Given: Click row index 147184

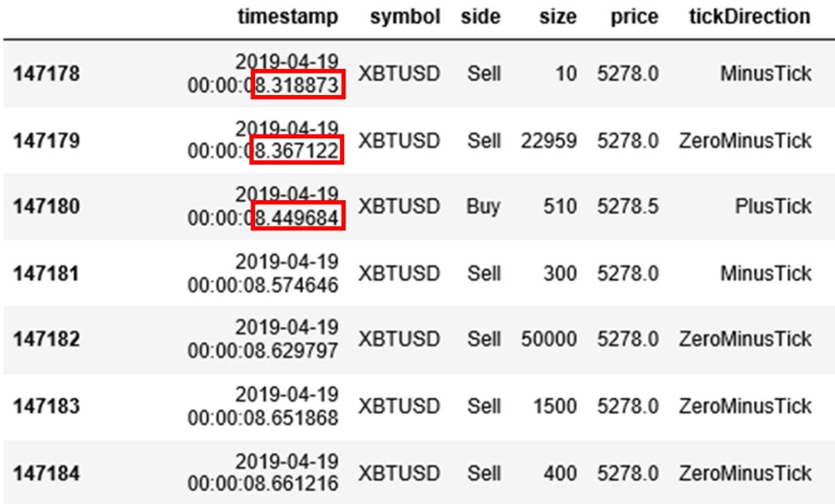Looking at the screenshot, I should pyautogui.click(x=46, y=473).
